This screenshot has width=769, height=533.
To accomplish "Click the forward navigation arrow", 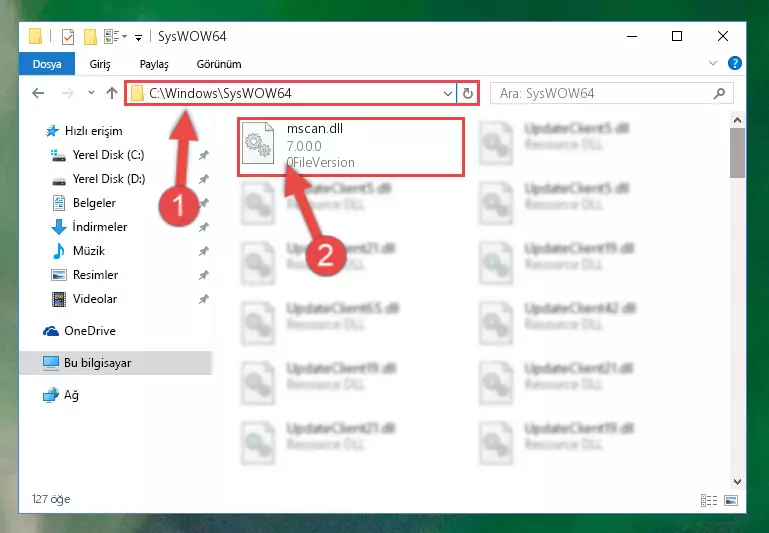I will 67,93.
